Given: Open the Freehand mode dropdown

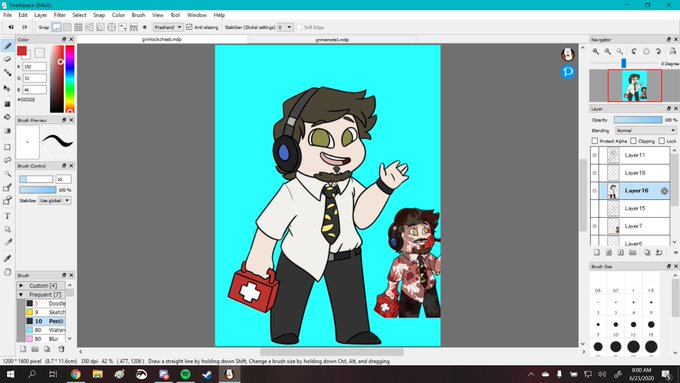Looking at the screenshot, I should click(x=168, y=27).
